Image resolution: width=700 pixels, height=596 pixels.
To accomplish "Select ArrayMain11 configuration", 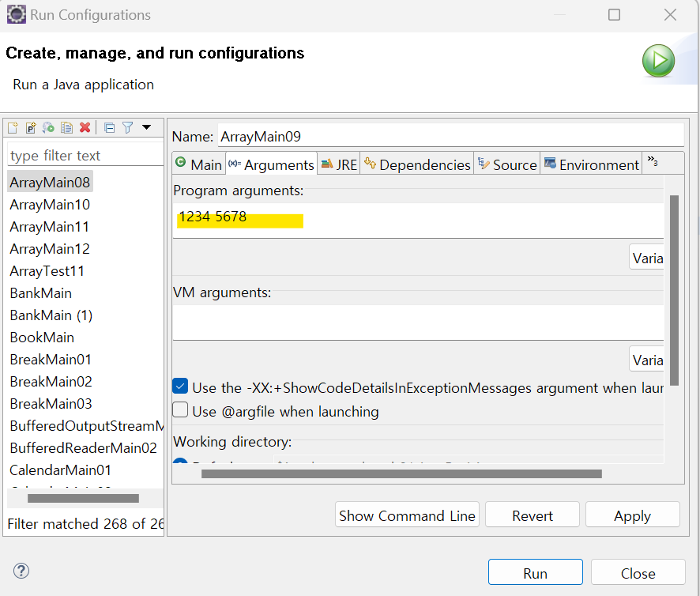I will [x=50, y=227].
